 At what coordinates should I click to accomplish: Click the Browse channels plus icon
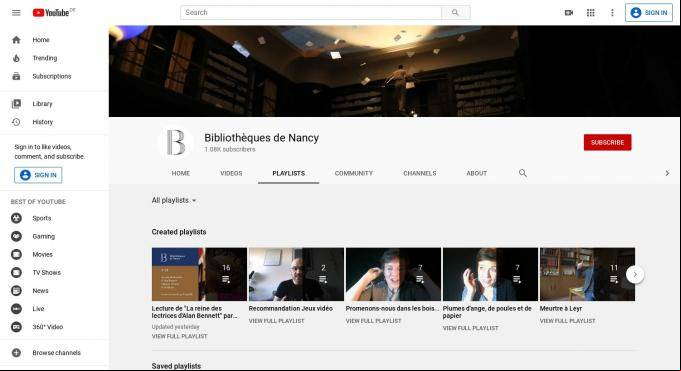click(x=16, y=353)
